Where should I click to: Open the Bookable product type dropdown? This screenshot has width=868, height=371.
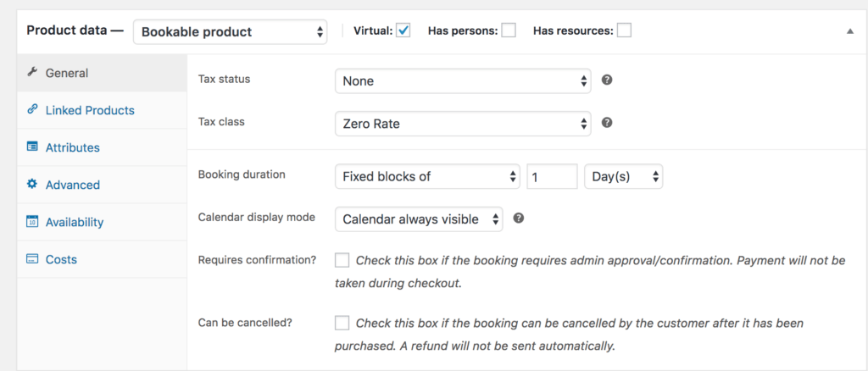(x=231, y=31)
